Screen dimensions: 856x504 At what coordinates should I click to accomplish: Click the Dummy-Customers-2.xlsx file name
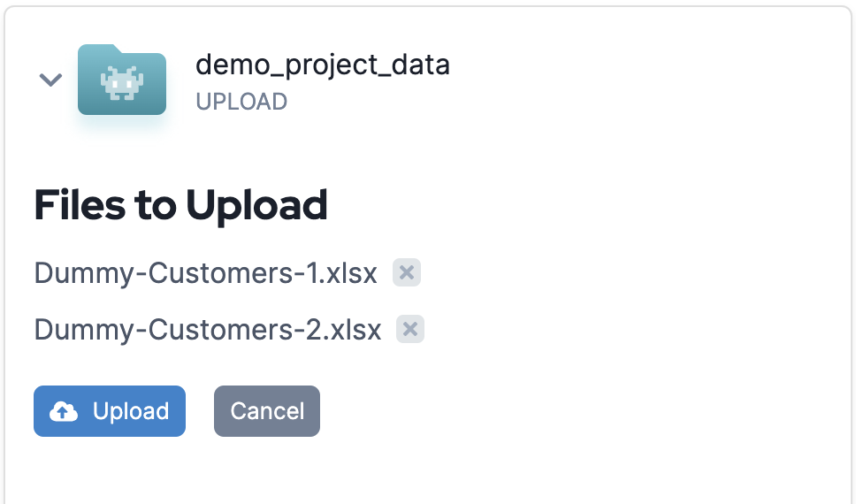pyautogui.click(x=208, y=330)
